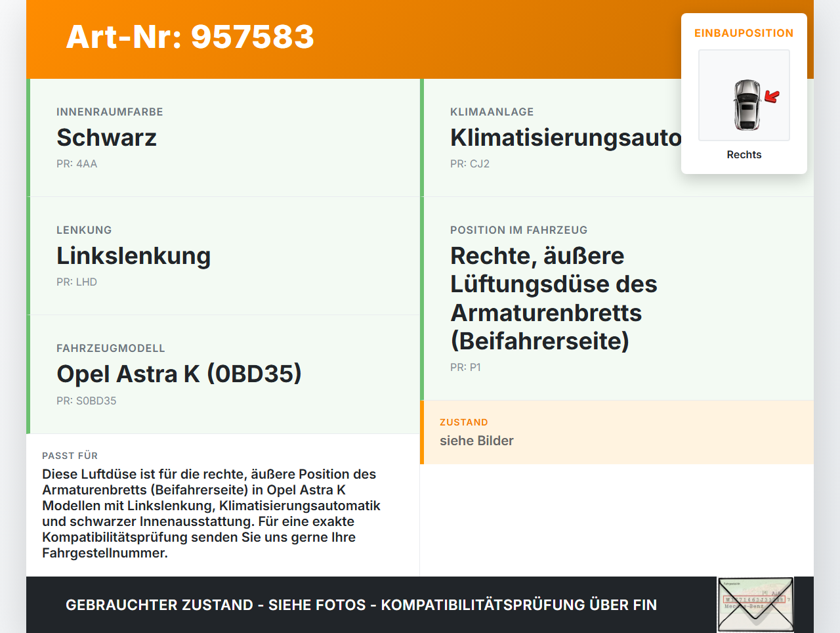The width and height of the screenshot is (840, 633).
Task: Select the Schwarz color value
Action: [x=107, y=137]
